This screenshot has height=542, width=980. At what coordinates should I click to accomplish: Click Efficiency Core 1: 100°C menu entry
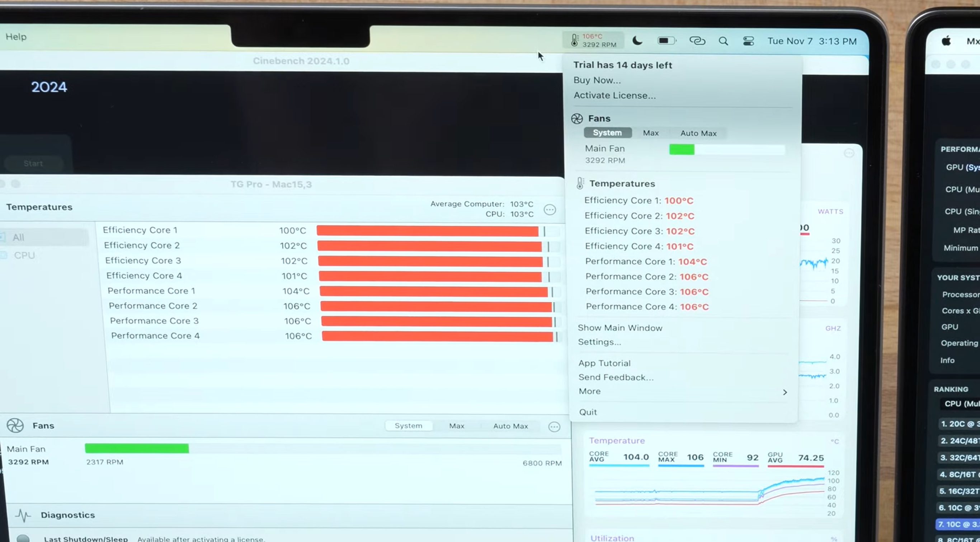(639, 200)
